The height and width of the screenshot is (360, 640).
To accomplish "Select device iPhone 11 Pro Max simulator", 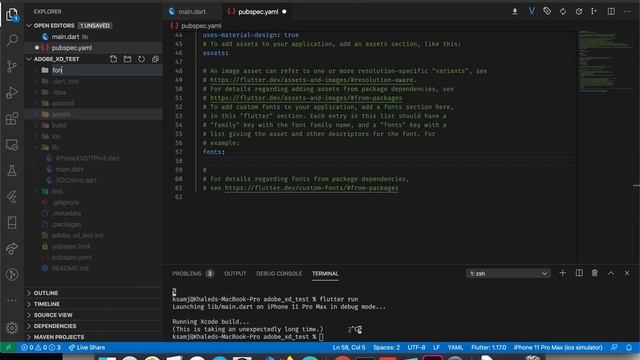I will click(558, 348).
